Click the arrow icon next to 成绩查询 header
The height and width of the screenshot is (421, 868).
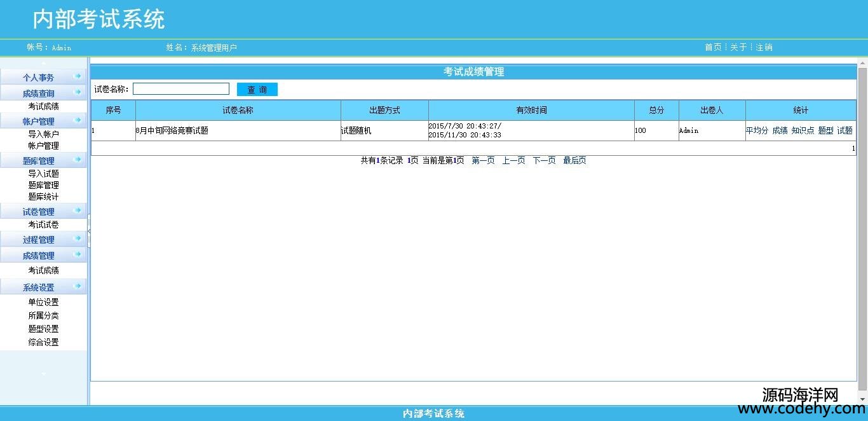pos(78,93)
